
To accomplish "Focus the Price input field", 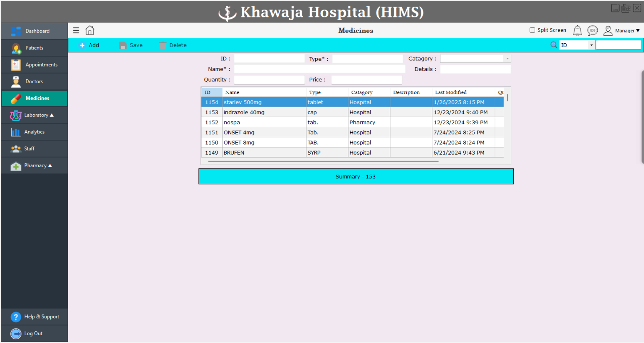I will [366, 80].
